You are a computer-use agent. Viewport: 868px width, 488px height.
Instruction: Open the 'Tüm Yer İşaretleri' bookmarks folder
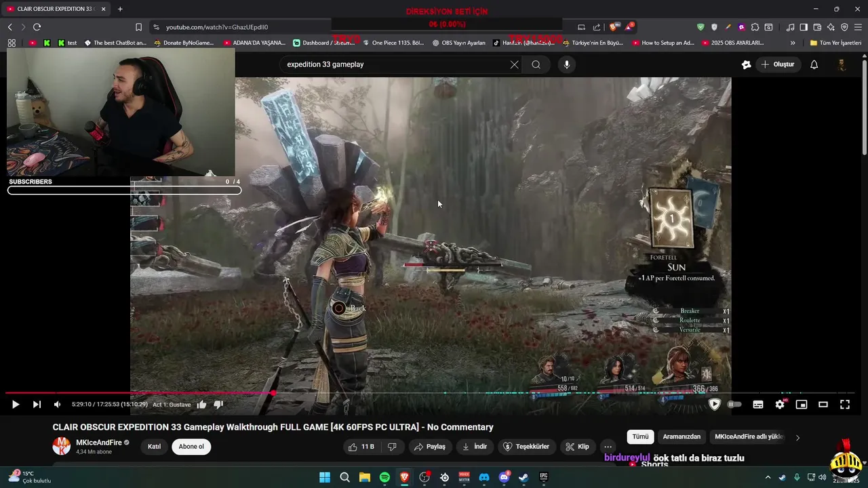point(835,43)
